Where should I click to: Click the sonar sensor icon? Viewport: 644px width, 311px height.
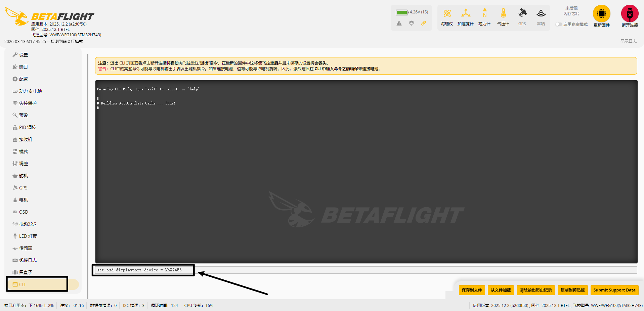pyautogui.click(x=541, y=13)
